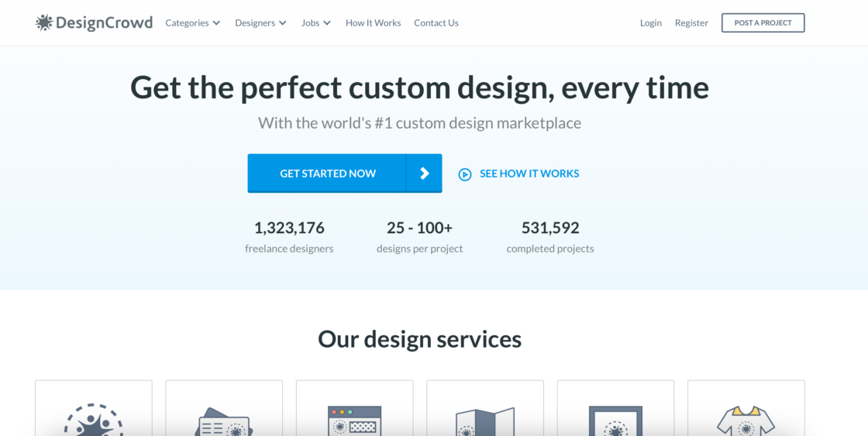The image size is (868, 436).
Task: Select the logo design service card icon
Action: tap(94, 420)
